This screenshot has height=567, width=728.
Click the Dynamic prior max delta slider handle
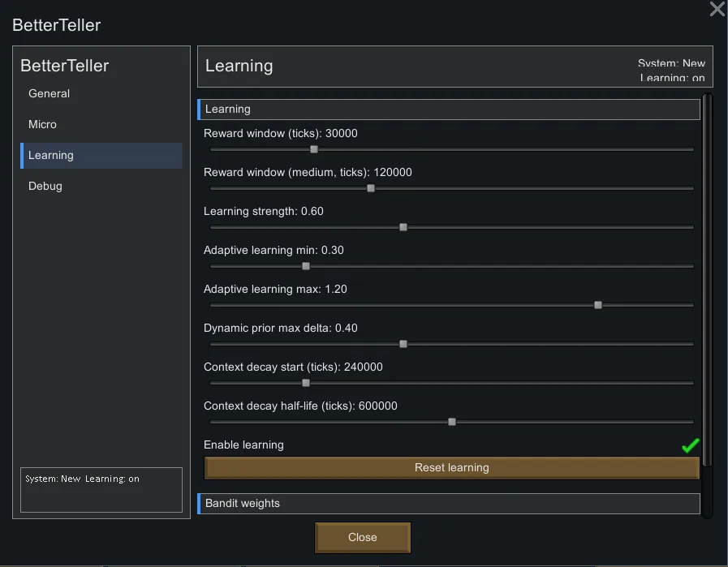[x=403, y=344]
